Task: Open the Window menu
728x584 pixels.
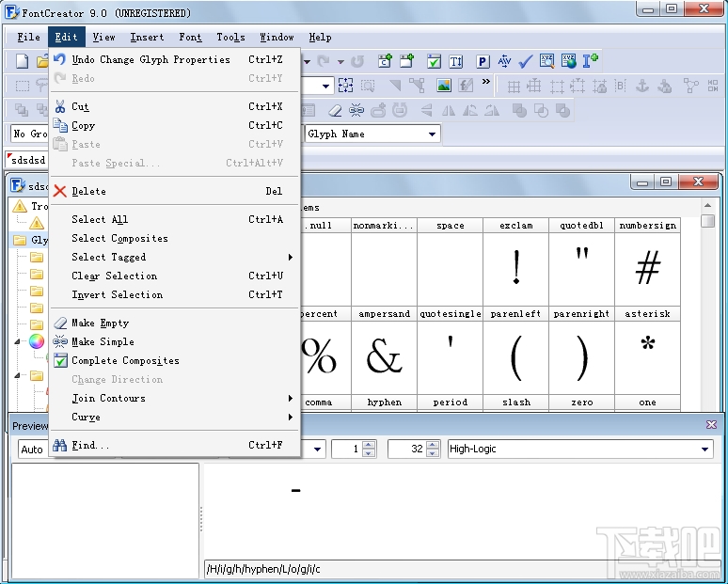Action: tap(277, 37)
